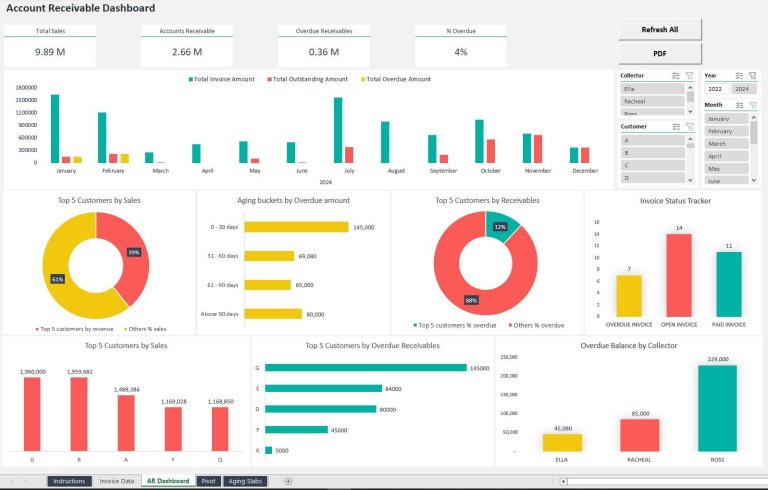The height and width of the screenshot is (490, 768).
Task: Click the PAID INVOICE bar showing 11
Action: coord(729,284)
